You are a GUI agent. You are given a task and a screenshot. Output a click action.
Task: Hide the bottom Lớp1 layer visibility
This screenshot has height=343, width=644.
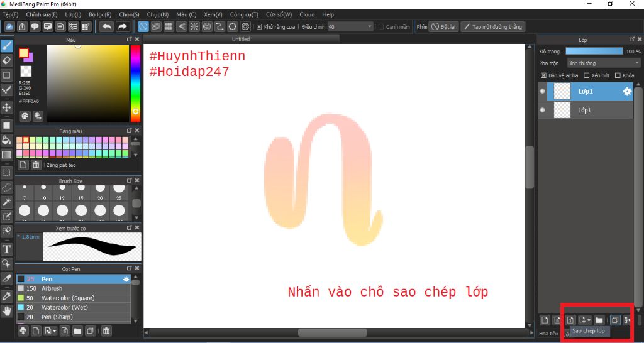[543, 111]
